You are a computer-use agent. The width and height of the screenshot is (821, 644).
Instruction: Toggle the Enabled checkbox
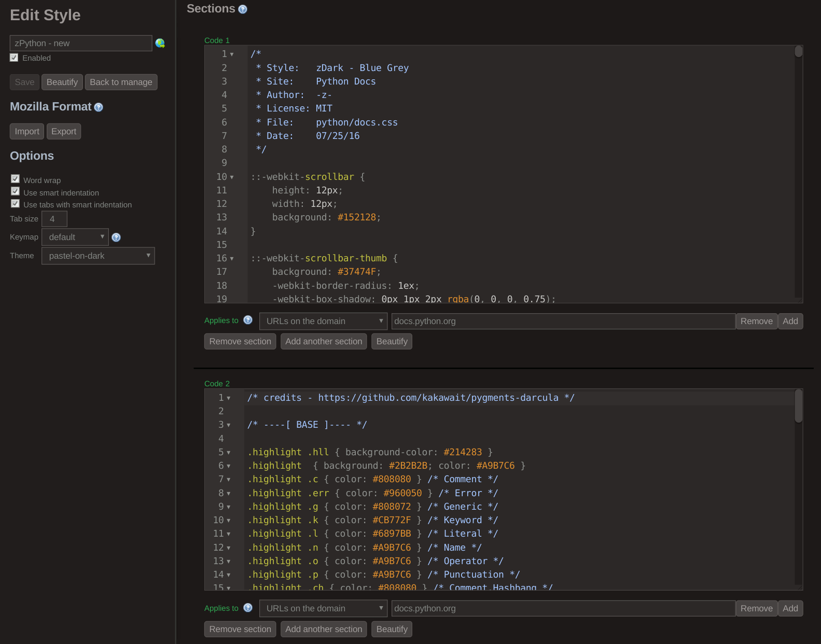(x=14, y=58)
